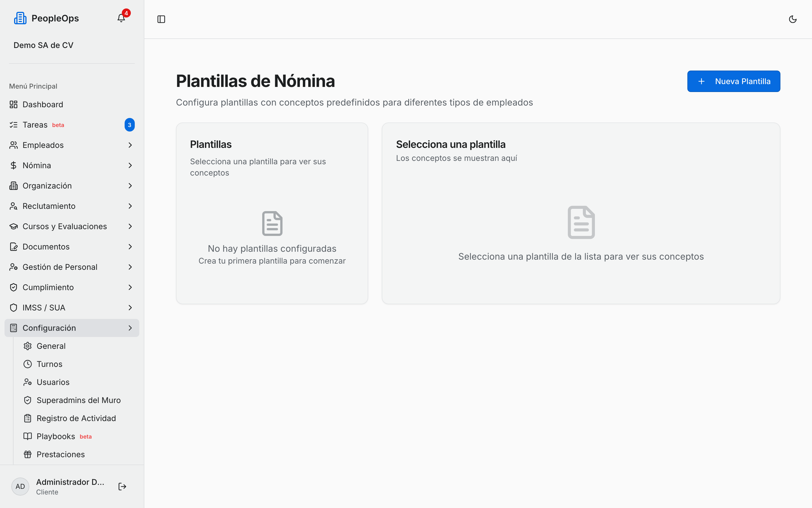The height and width of the screenshot is (508, 812).
Task: Click the Cursos y Evaluaciones graduation cap icon
Action: pos(14,226)
